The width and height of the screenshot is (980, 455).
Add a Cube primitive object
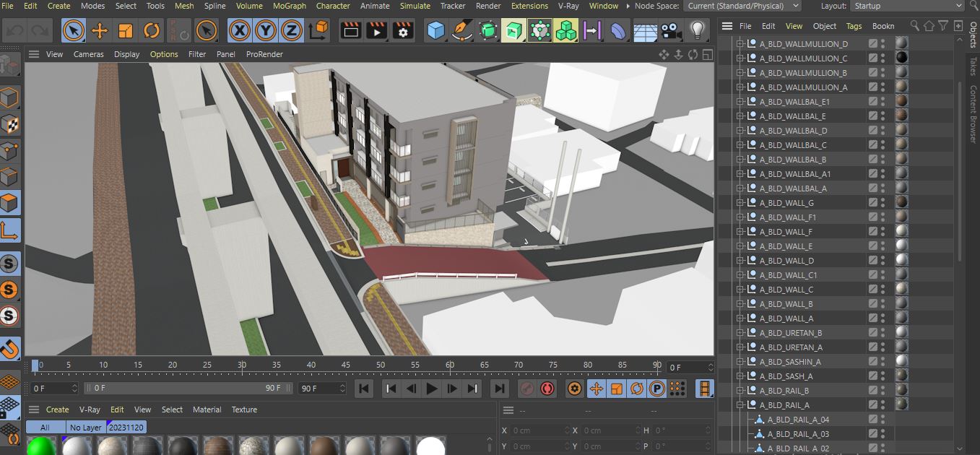pos(435,31)
